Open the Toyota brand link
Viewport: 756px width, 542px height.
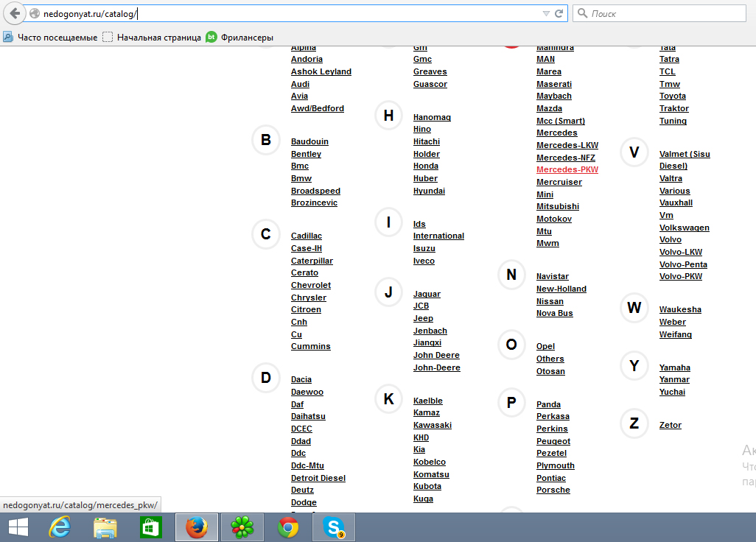pos(673,96)
